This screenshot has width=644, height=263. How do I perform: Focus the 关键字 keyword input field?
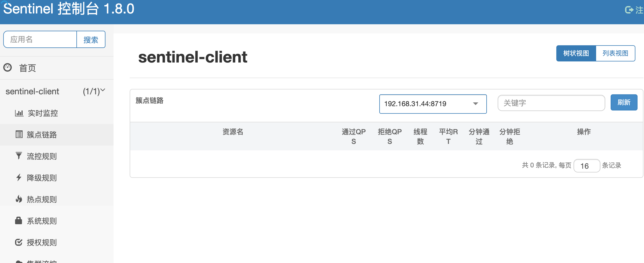click(x=551, y=103)
